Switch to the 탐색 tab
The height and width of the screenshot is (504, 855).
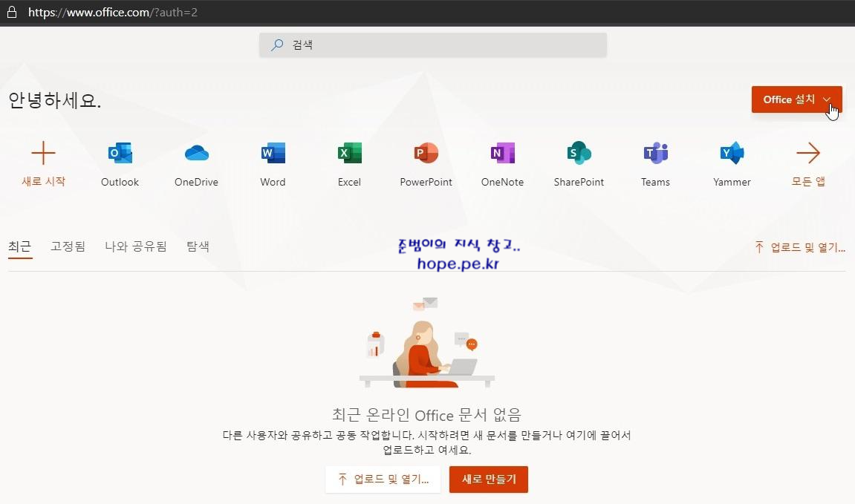pyautogui.click(x=198, y=246)
